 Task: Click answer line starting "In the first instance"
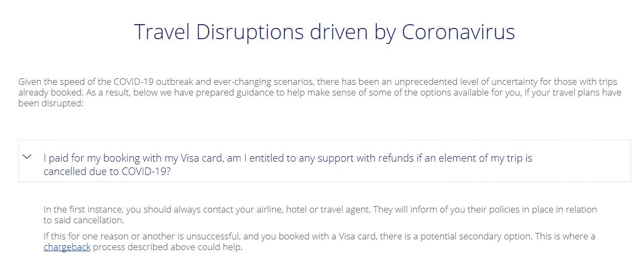(320, 210)
